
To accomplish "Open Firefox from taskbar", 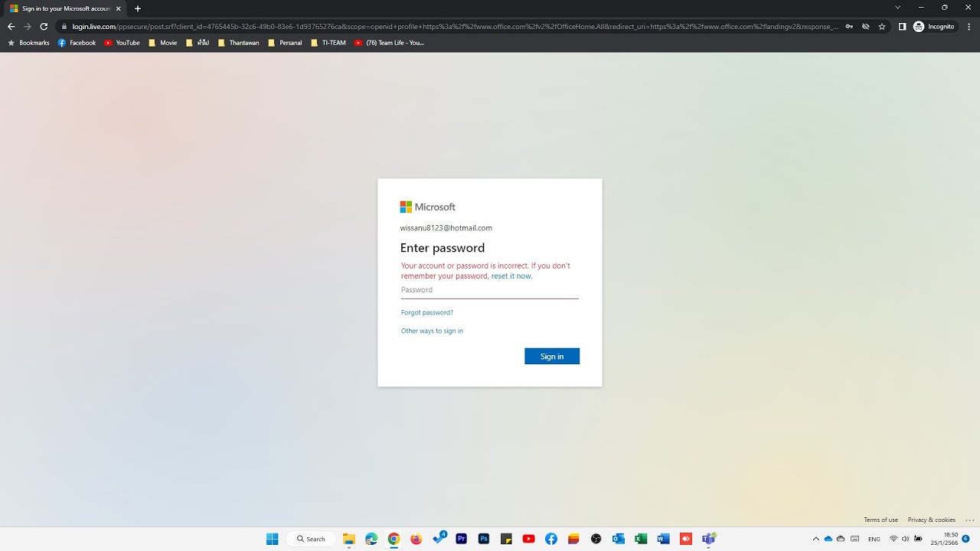I will [x=416, y=539].
